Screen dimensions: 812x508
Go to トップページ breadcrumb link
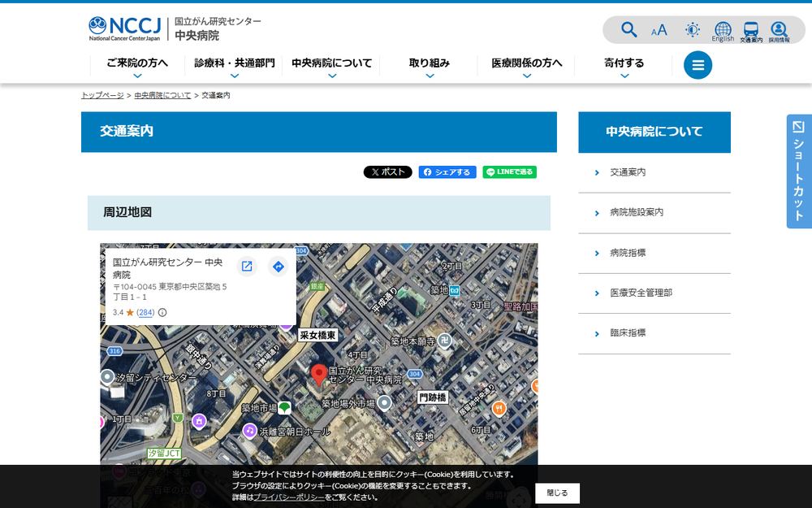pyautogui.click(x=102, y=95)
